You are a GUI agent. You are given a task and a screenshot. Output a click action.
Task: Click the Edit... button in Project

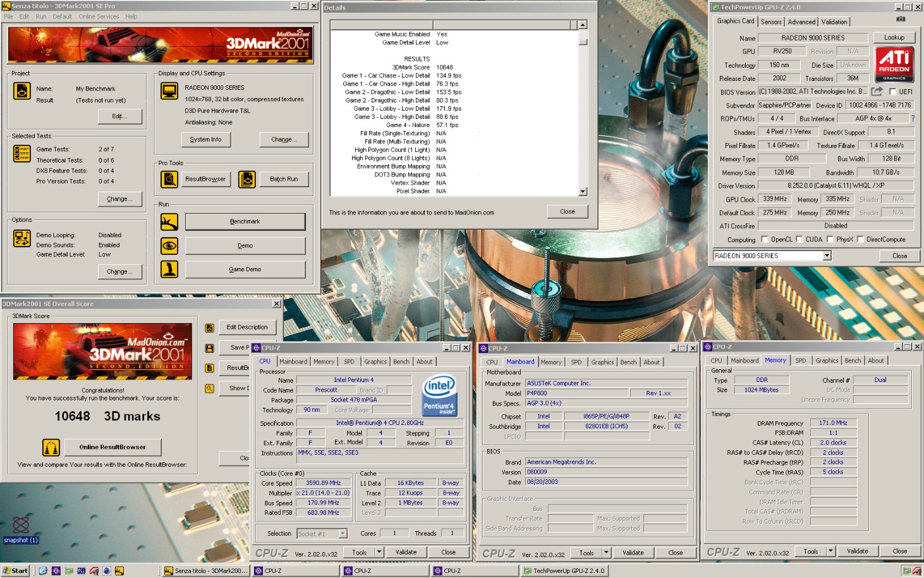(119, 116)
